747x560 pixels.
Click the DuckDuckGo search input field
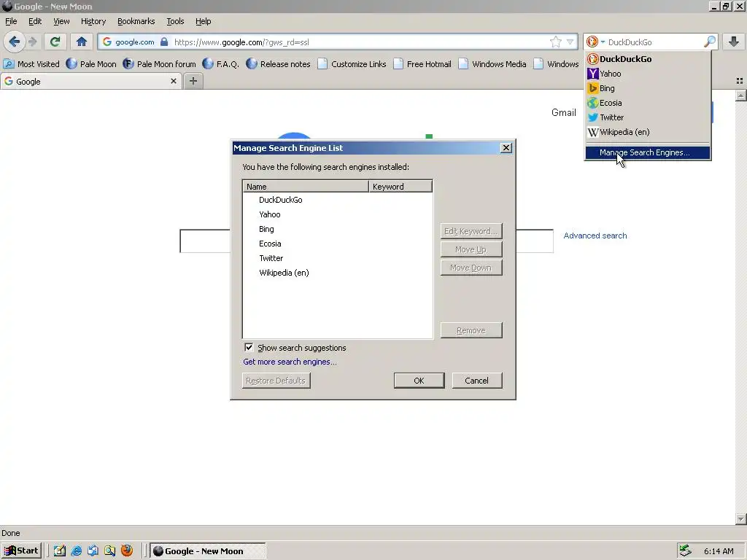tap(654, 42)
